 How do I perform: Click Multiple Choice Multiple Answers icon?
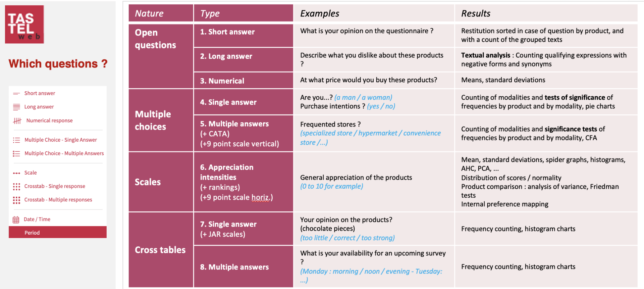coord(16,153)
